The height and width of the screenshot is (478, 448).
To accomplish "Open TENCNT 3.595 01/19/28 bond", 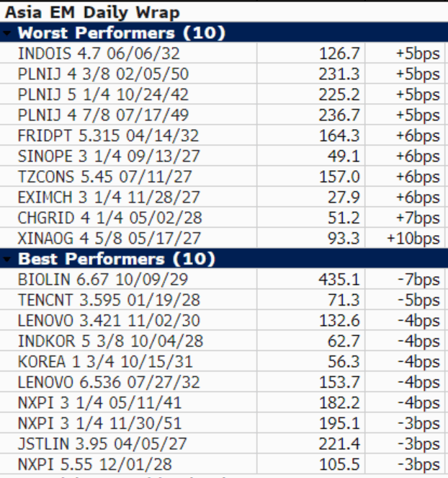I will (x=108, y=301).
